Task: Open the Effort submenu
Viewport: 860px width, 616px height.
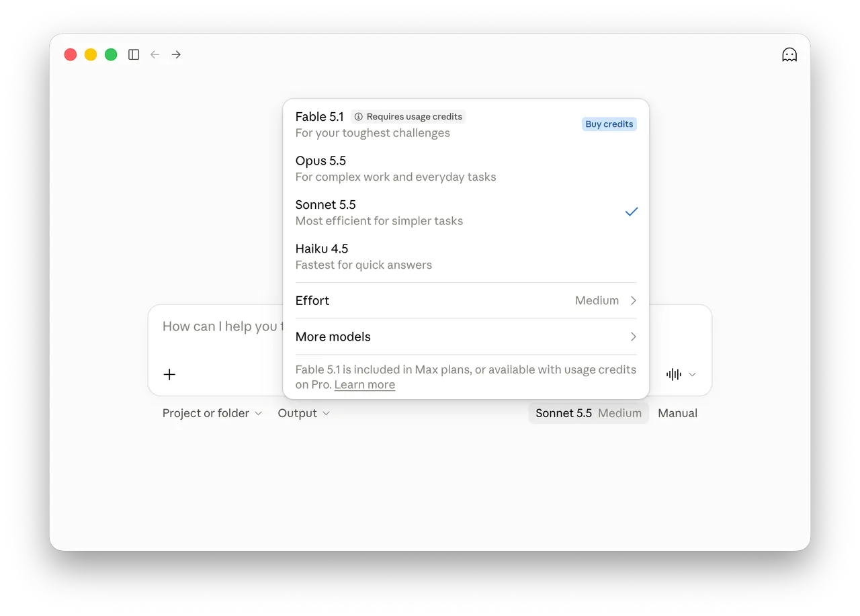Action: pos(466,300)
